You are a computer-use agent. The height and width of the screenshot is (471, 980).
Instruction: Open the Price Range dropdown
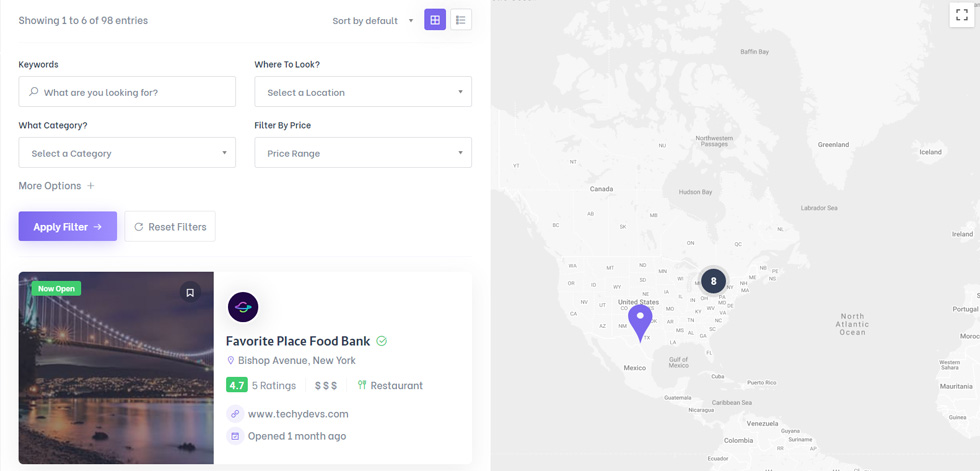coord(363,153)
